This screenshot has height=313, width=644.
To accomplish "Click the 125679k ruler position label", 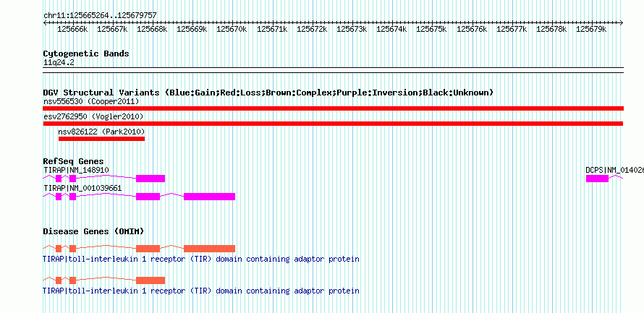I will point(591,29).
